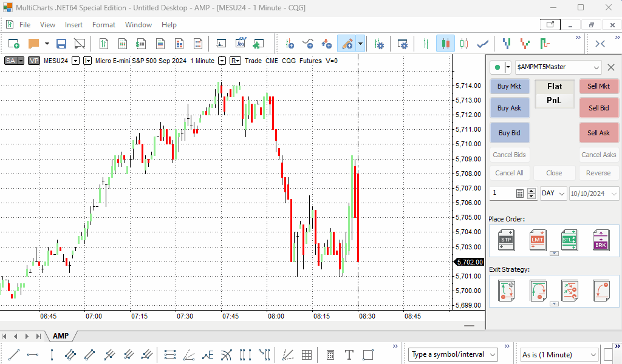This screenshot has height=364, width=622.
Task: Click the Stop (STP) order icon
Action: [x=505, y=240]
